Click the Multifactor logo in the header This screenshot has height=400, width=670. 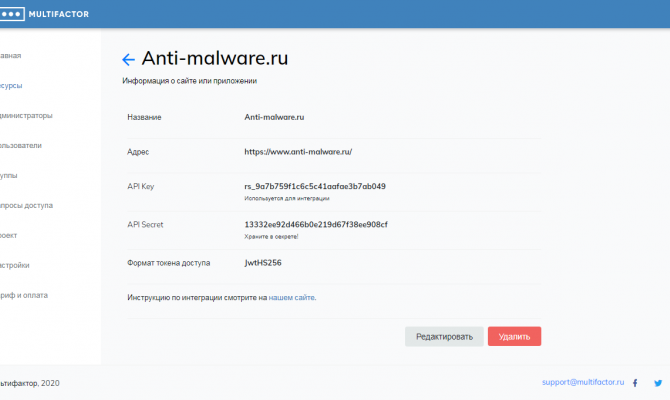click(44, 14)
